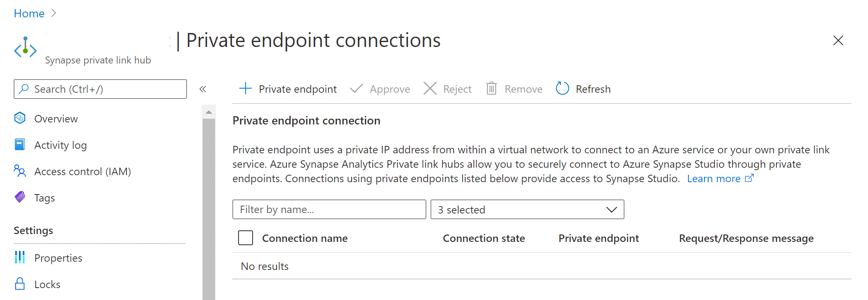868x300 pixels.
Task: Click the Filter by name input field
Action: (x=329, y=209)
